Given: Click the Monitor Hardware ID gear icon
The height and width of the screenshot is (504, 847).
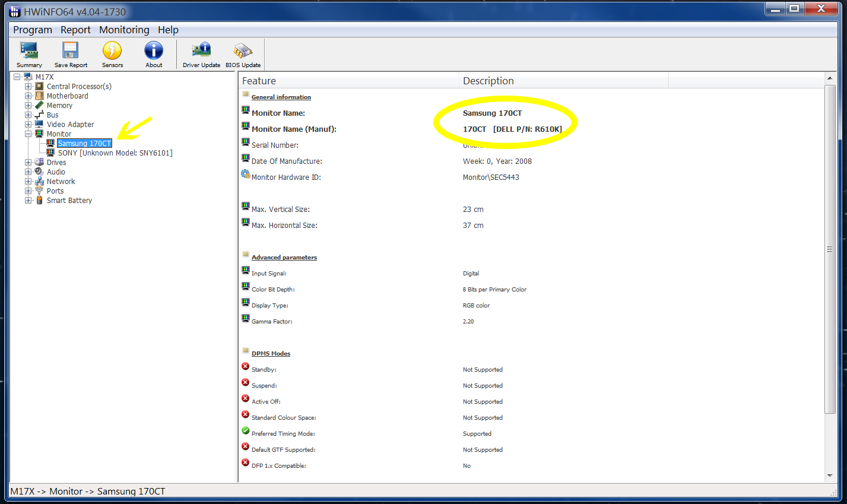Looking at the screenshot, I should [246, 174].
